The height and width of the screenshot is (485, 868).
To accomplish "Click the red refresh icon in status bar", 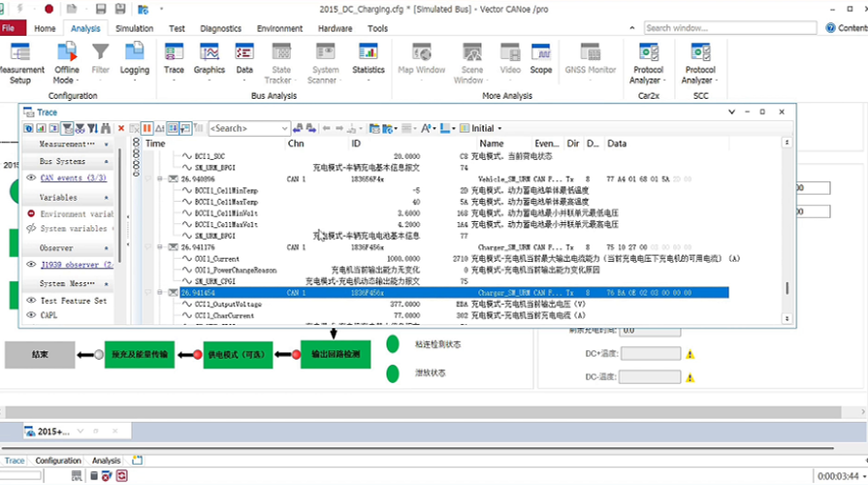I will [x=122, y=475].
